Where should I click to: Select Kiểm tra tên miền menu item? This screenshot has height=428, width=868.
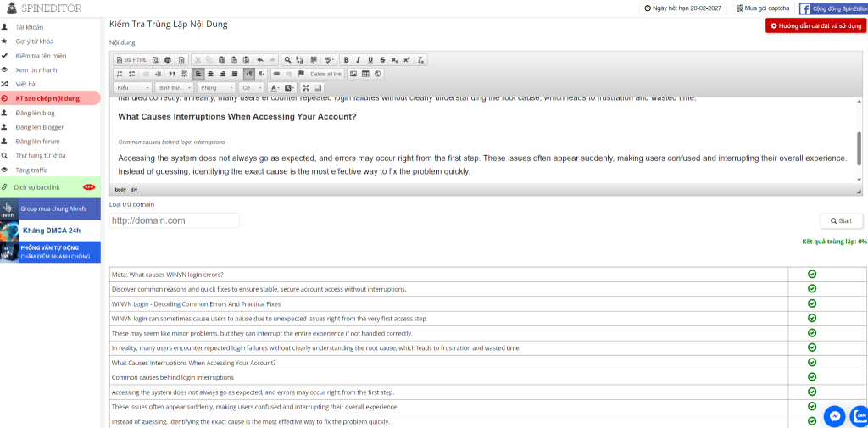41,55
